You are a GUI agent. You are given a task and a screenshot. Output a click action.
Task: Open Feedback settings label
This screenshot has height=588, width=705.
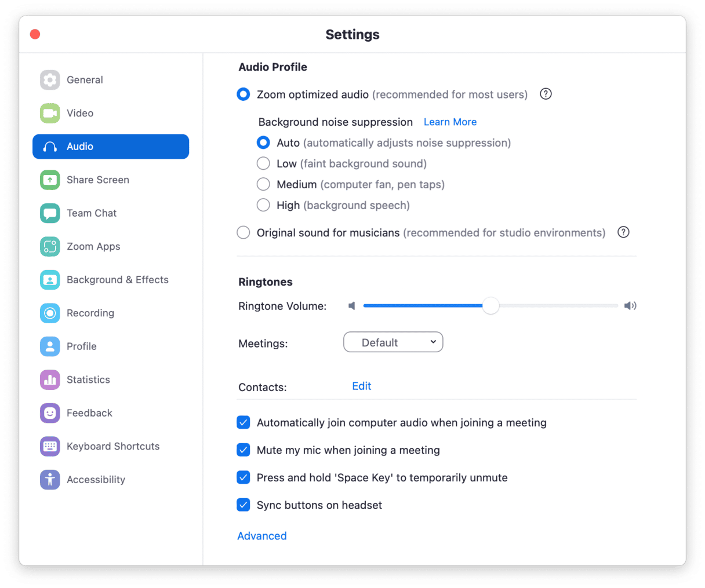pyautogui.click(x=89, y=413)
